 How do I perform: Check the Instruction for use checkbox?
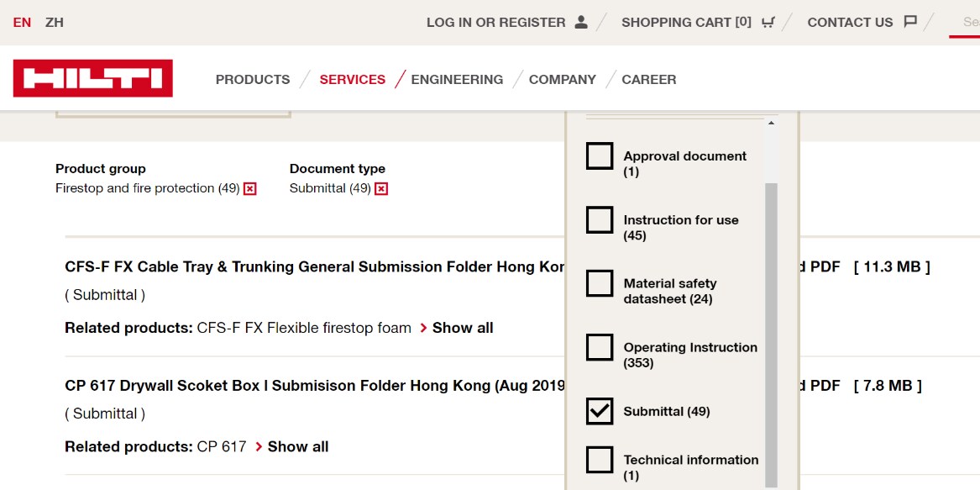pos(600,219)
